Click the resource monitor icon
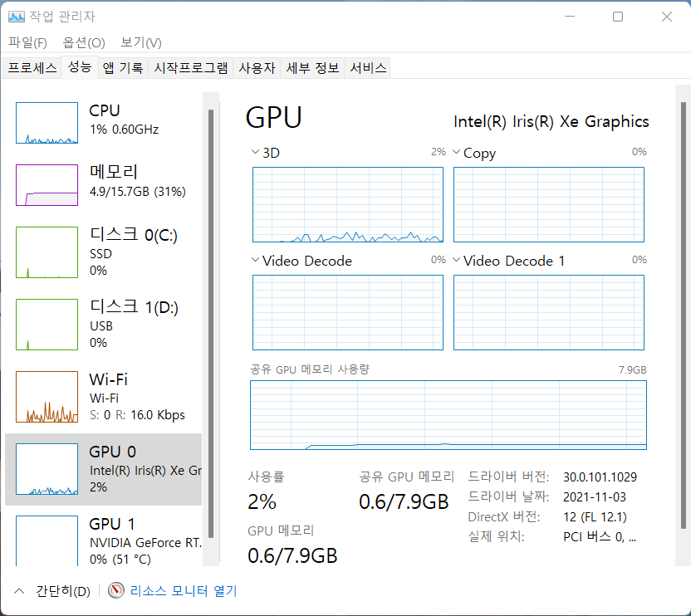691x616 pixels. [x=116, y=591]
